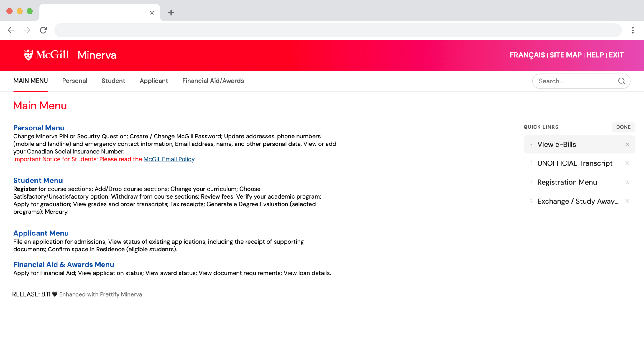Viewport: 644px width, 357px height.
Task: Open the Student tab
Action: coord(113,81)
